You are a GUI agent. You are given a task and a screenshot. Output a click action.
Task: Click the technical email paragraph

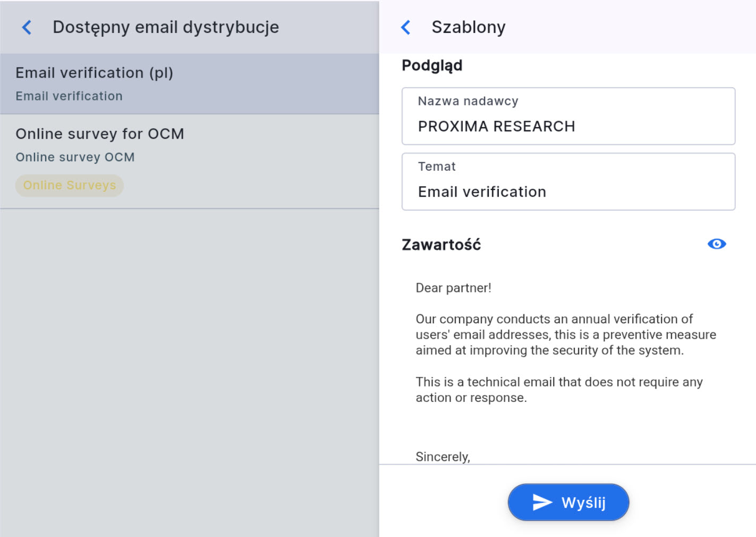pos(559,390)
